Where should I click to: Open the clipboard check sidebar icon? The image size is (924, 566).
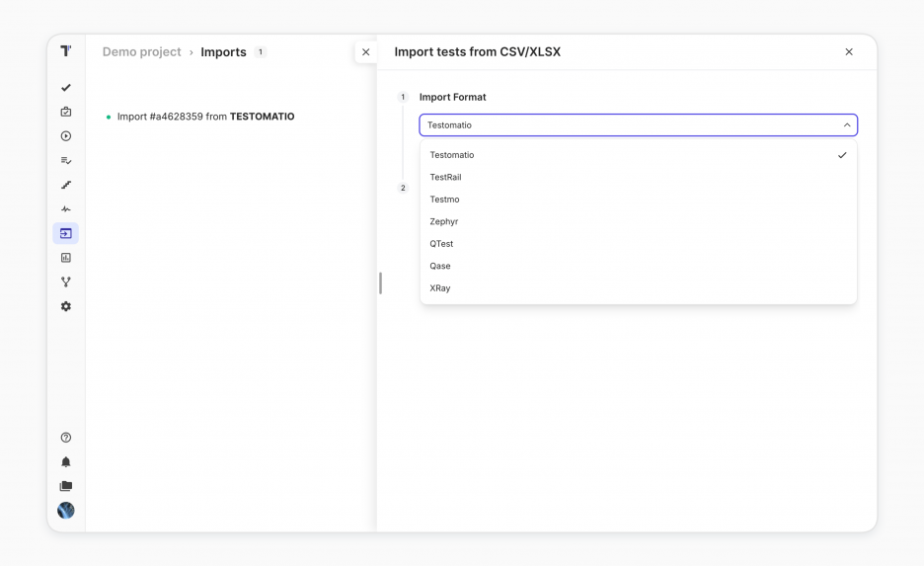66,112
